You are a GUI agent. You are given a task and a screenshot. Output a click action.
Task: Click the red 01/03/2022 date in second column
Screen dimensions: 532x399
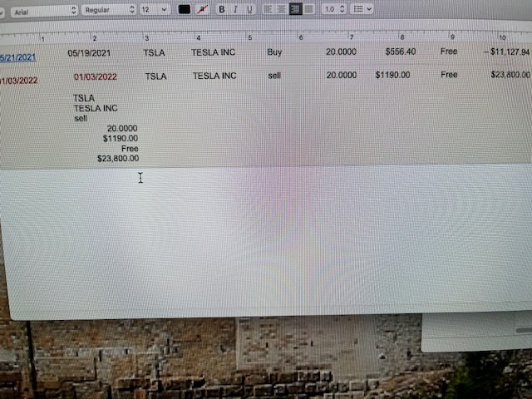tap(96, 76)
